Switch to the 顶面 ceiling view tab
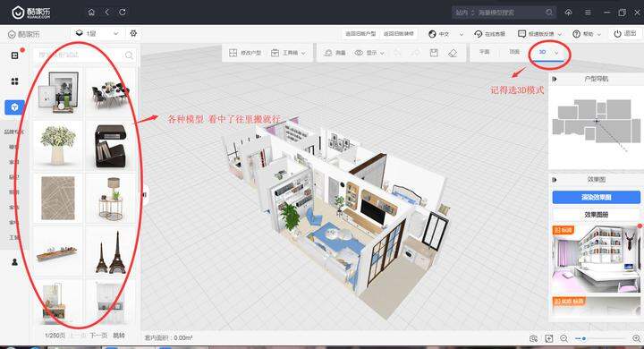Screen dimensions: 644x349 tap(514, 52)
